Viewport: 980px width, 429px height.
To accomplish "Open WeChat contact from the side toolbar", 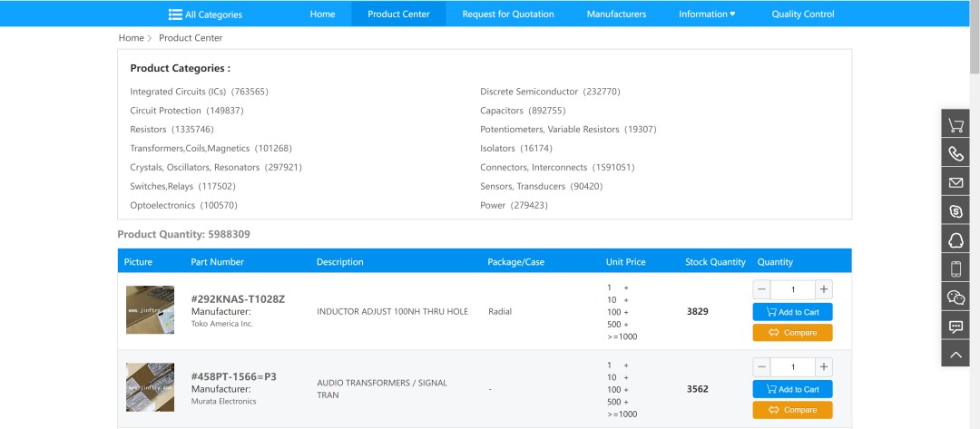I will click(x=955, y=297).
